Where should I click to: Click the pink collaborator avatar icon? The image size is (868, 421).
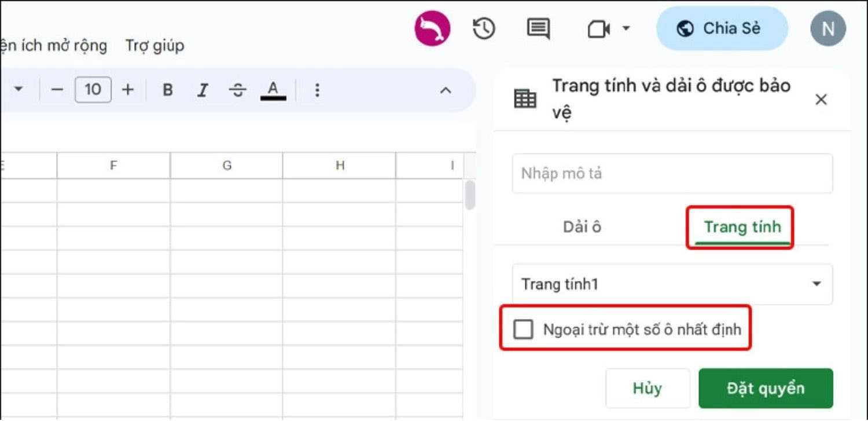(x=432, y=28)
